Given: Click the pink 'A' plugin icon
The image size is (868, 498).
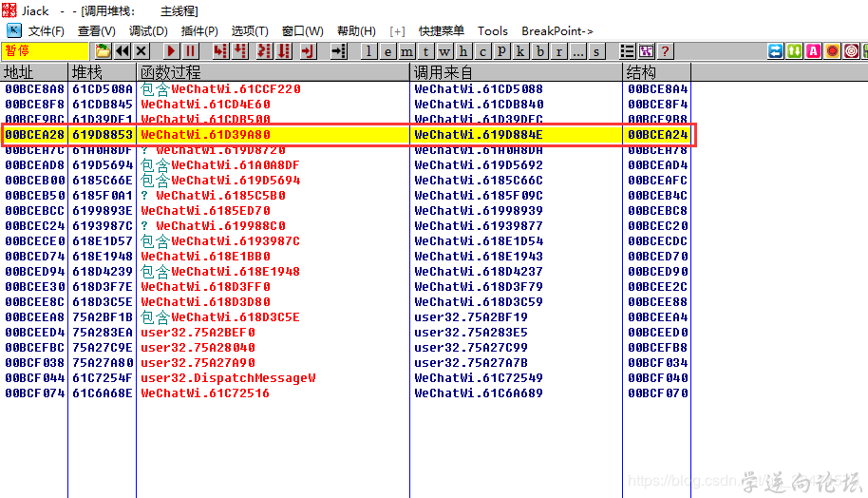Looking at the screenshot, I should coord(813,51).
